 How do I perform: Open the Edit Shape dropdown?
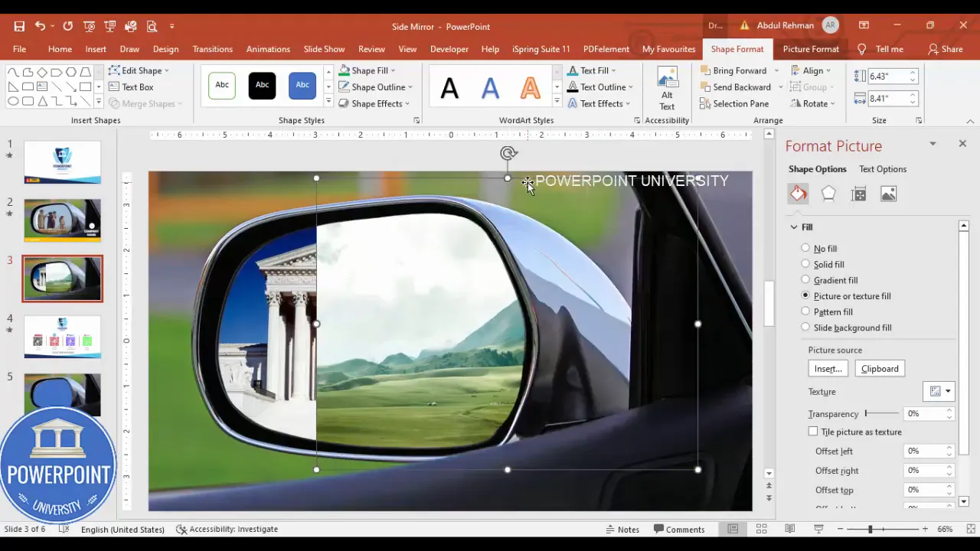tap(139, 70)
